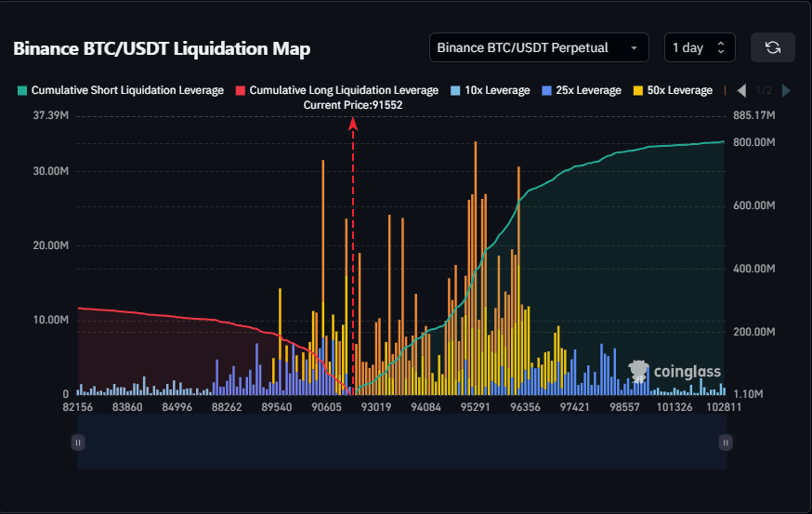
Task: Toggle Cumulative Short Liquidation Leverage series
Action: pos(121,90)
